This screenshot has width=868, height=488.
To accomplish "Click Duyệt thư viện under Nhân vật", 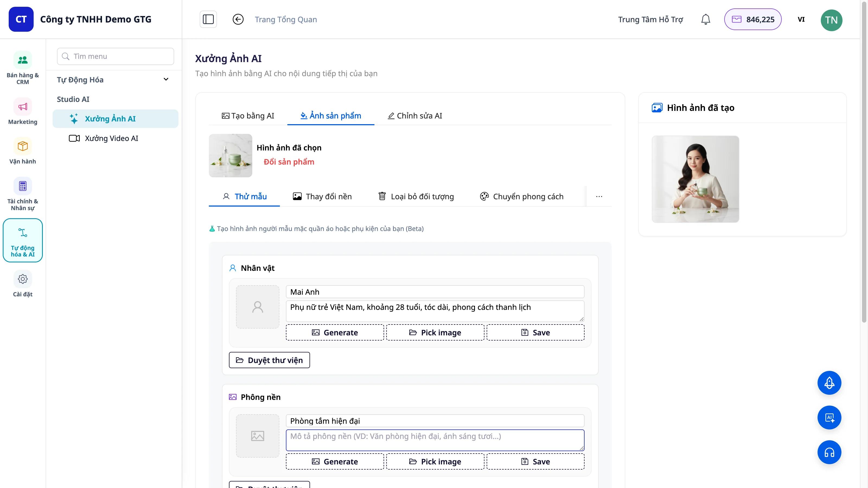I will (269, 360).
